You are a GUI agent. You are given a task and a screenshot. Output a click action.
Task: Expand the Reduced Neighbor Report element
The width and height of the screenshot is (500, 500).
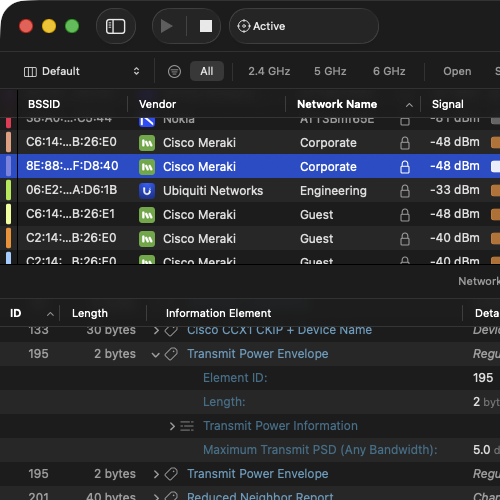point(156,496)
